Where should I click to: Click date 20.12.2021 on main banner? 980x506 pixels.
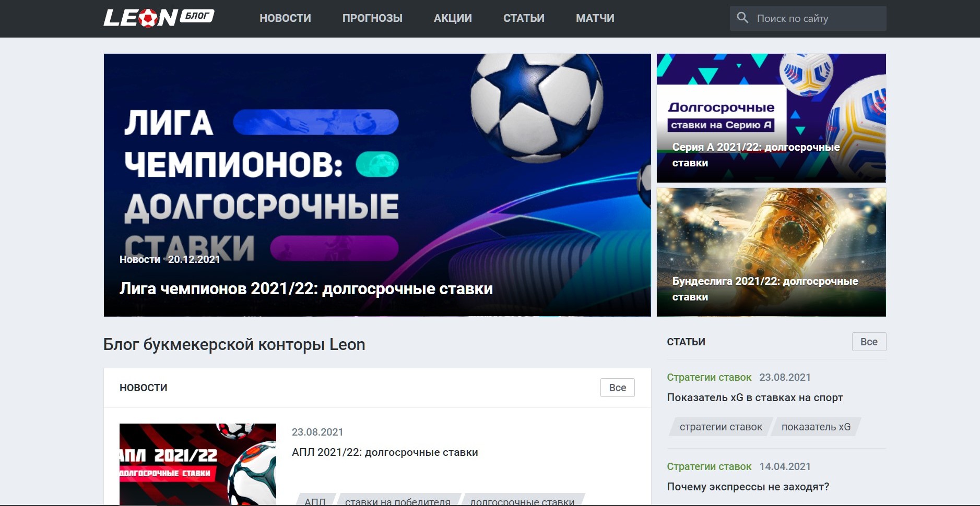(x=194, y=259)
